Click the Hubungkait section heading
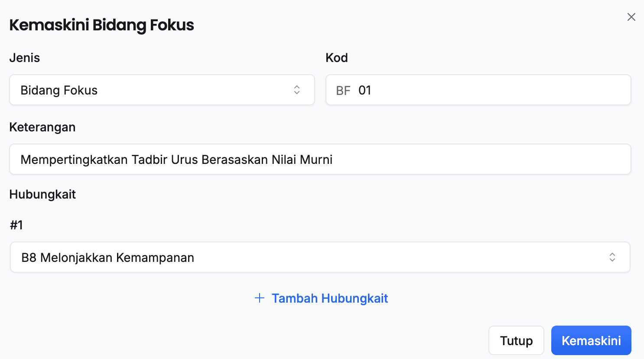The image size is (644, 359). click(x=42, y=194)
